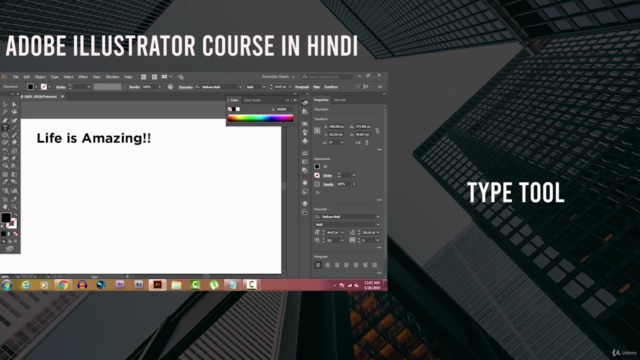Click the Paragraph link in control bar
640x360 pixels.
pyautogui.click(x=302, y=87)
